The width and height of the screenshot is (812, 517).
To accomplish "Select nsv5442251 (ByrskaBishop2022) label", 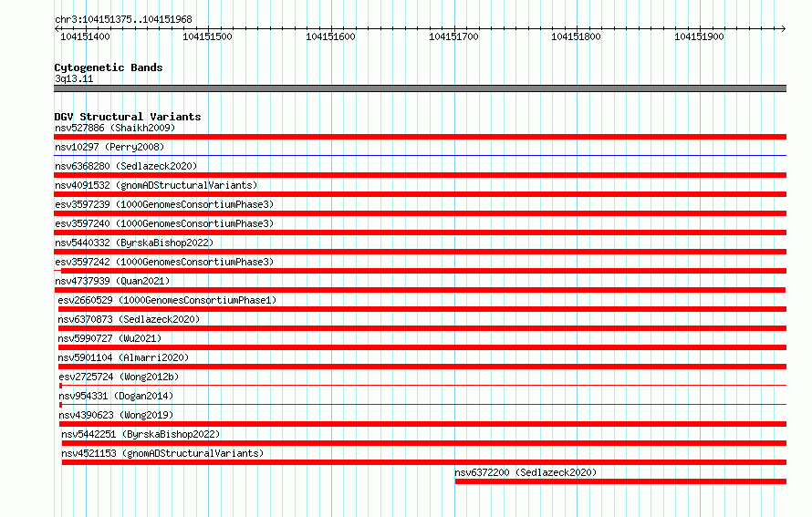I will pyautogui.click(x=141, y=434).
